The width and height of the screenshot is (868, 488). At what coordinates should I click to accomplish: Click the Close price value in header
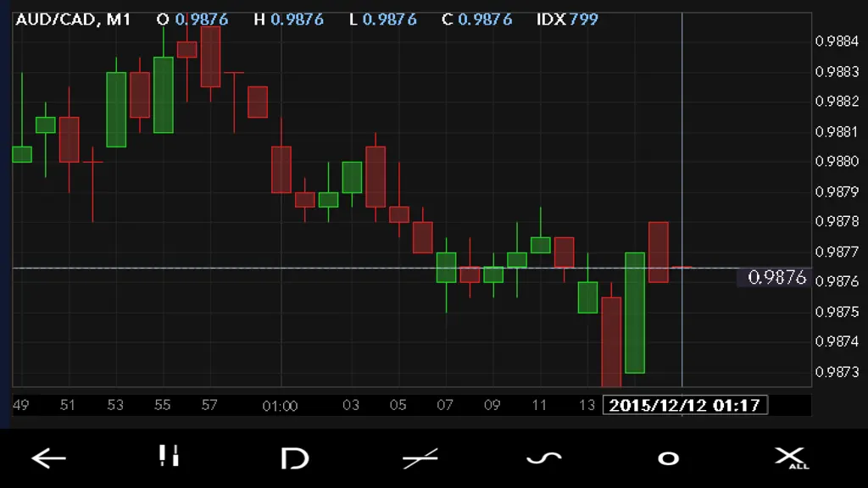click(x=485, y=19)
